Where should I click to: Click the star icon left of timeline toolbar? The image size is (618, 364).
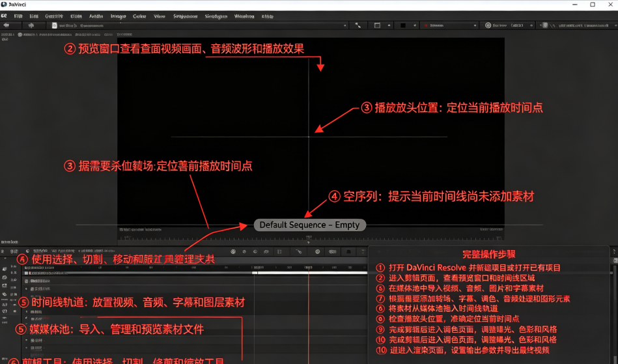pos(3,251)
